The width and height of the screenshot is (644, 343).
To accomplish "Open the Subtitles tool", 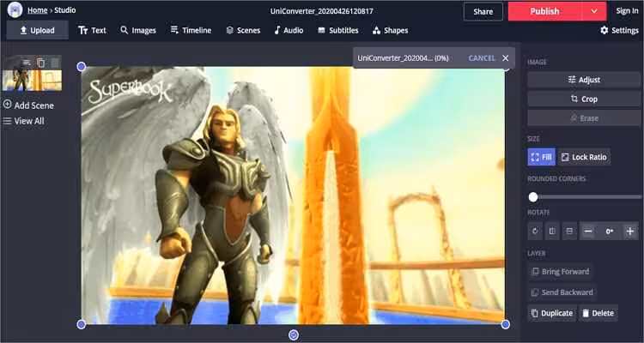I will [338, 30].
